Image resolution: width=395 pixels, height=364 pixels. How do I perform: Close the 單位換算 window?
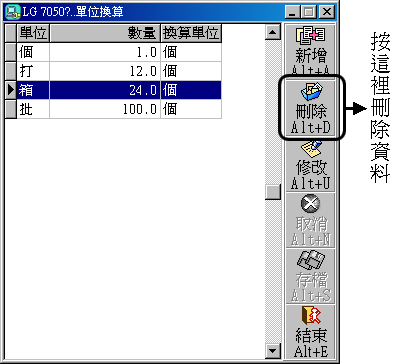click(327, 12)
